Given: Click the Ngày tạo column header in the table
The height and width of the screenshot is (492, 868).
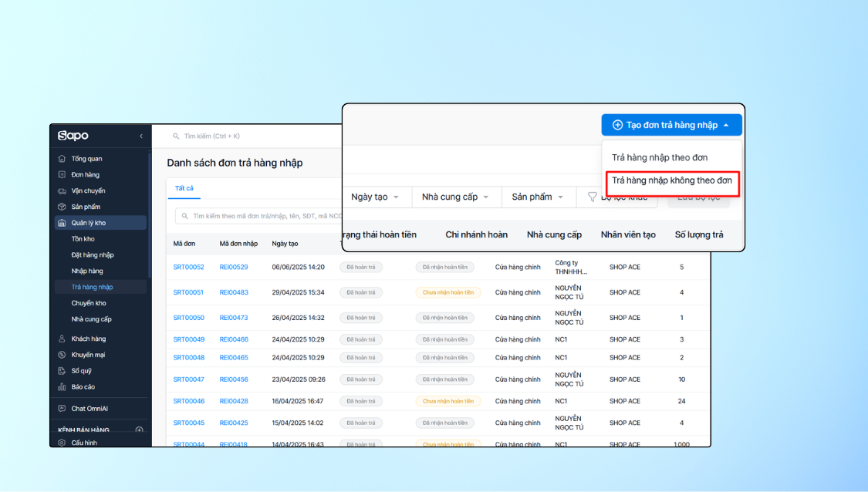Looking at the screenshot, I should tap(285, 244).
